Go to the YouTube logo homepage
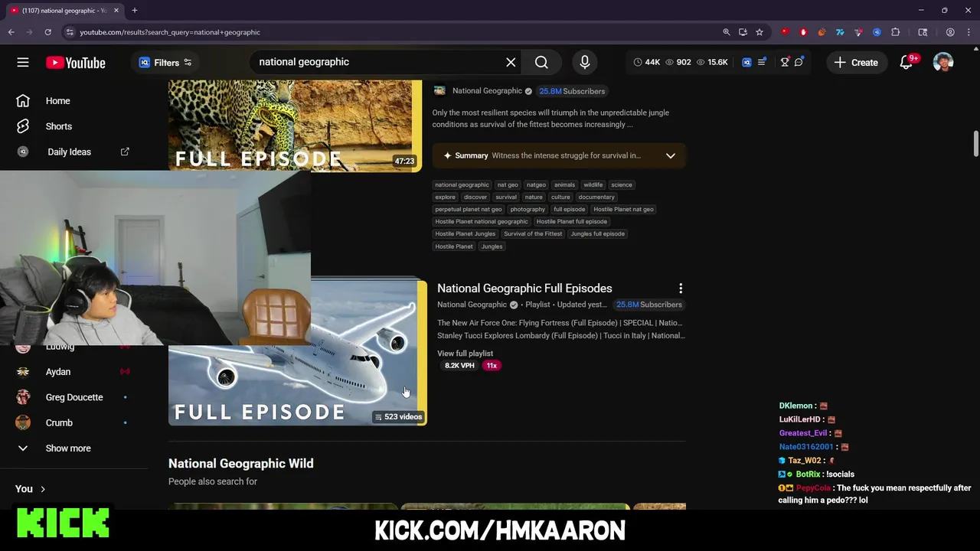980x551 pixels. click(x=75, y=63)
